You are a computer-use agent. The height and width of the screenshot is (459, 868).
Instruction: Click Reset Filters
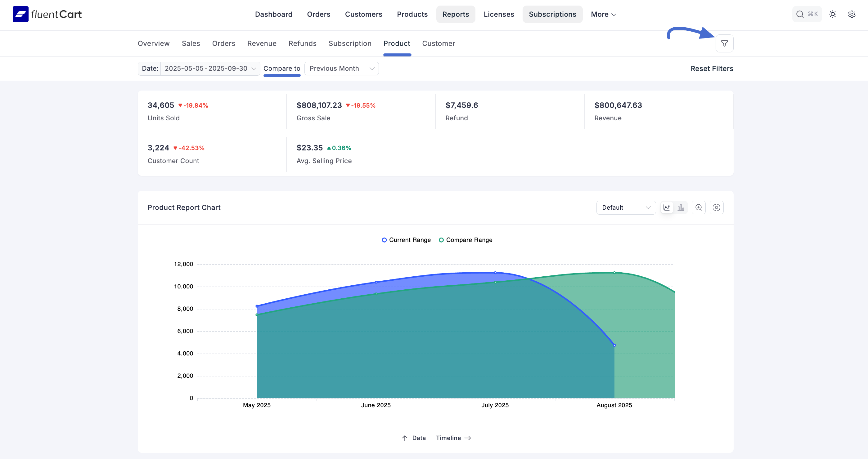[x=712, y=68]
